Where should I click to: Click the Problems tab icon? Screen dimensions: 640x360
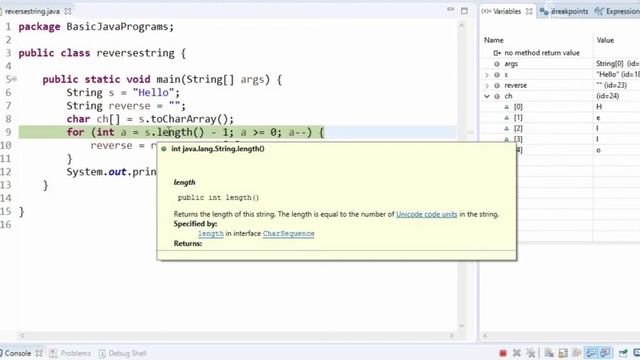pyautogui.click(x=53, y=353)
